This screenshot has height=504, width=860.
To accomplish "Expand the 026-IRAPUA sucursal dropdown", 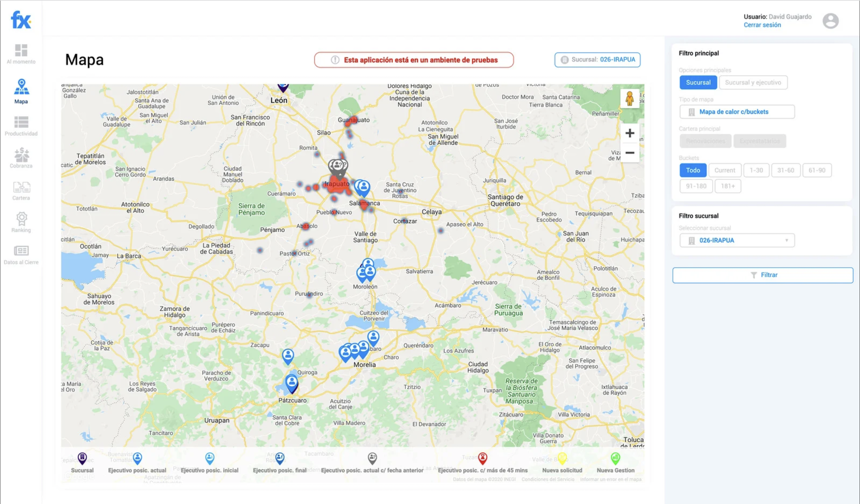I will [737, 240].
